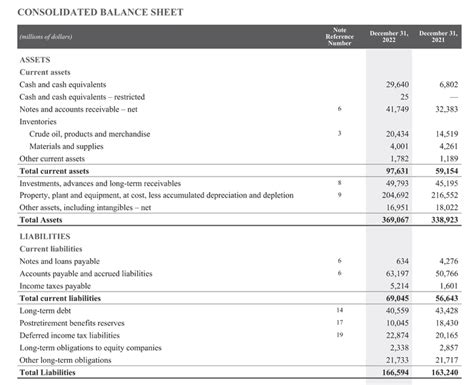Select the Total current assets 2022 value 97,631
The height and width of the screenshot is (385, 474).
click(x=397, y=171)
